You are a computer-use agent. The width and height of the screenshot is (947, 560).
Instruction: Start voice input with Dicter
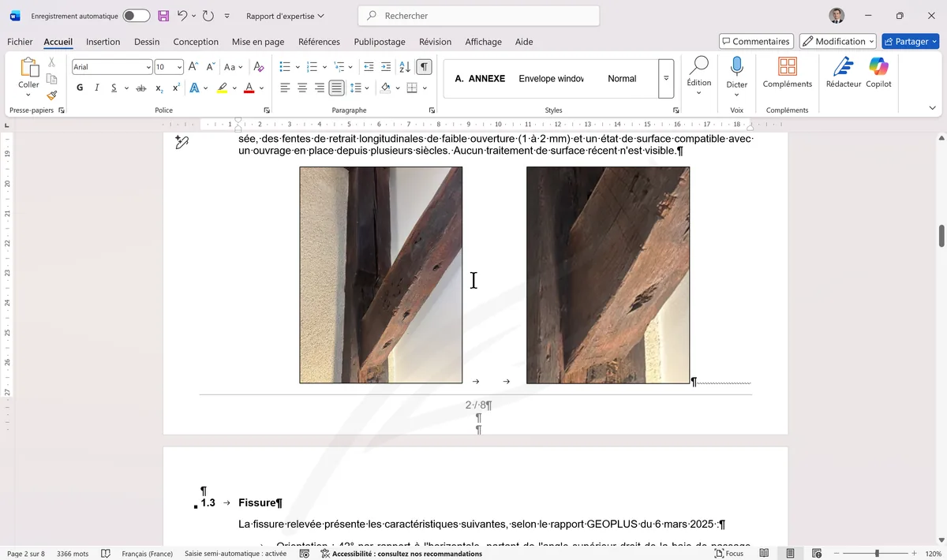coord(736,73)
